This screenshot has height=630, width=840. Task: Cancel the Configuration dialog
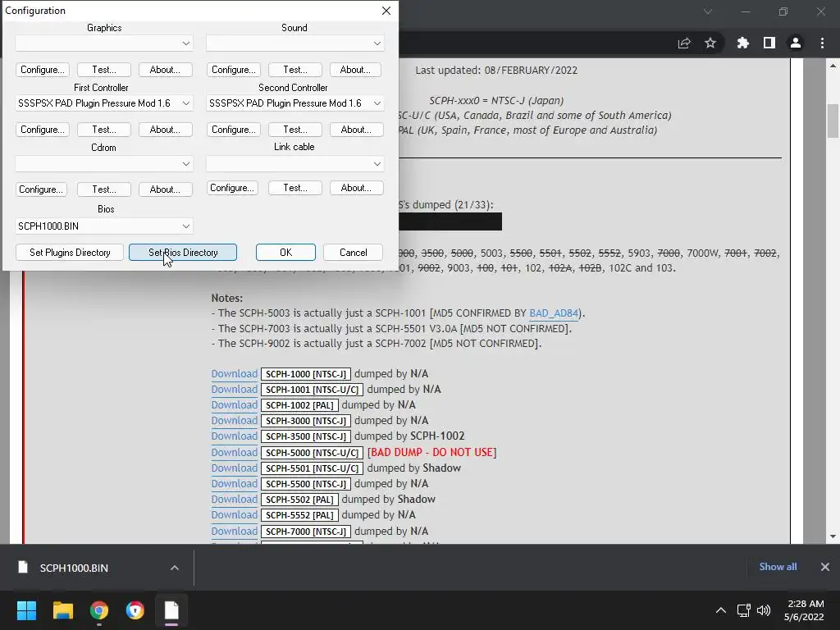[353, 253]
